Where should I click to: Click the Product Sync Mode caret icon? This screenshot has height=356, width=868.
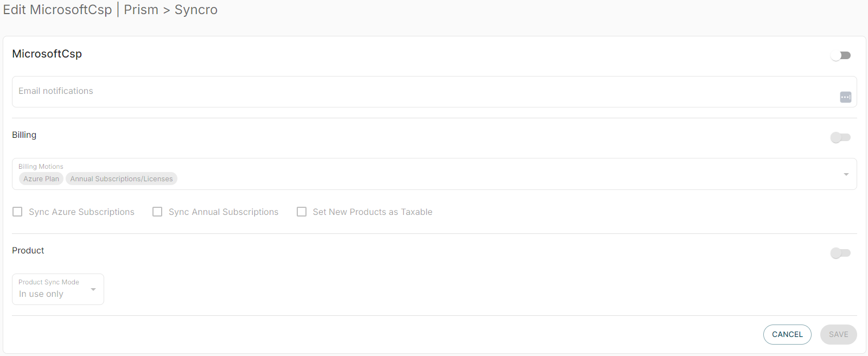coord(93,289)
